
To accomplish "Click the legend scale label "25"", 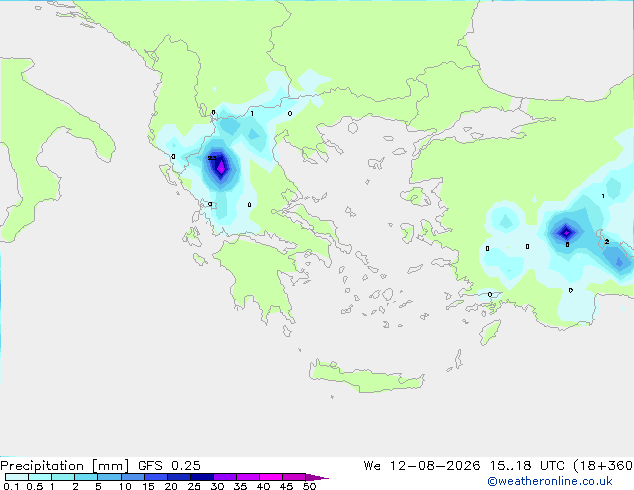I will pyautogui.click(x=194, y=486).
